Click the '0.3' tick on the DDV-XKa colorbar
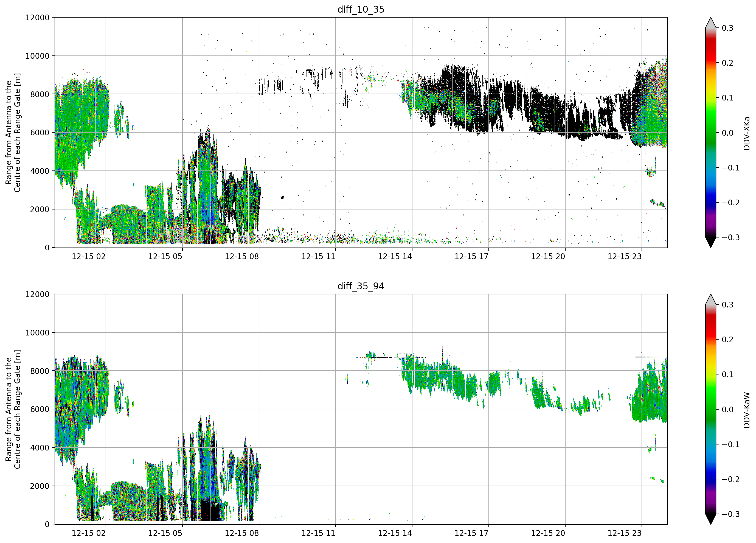Viewport: 756px width, 543px height. tap(728, 28)
